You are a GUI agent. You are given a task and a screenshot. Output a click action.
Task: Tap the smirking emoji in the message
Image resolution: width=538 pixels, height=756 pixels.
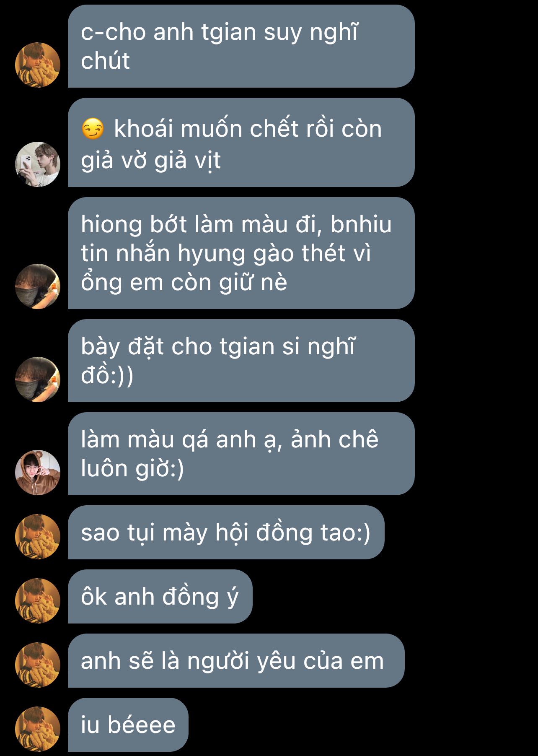pos(93,129)
